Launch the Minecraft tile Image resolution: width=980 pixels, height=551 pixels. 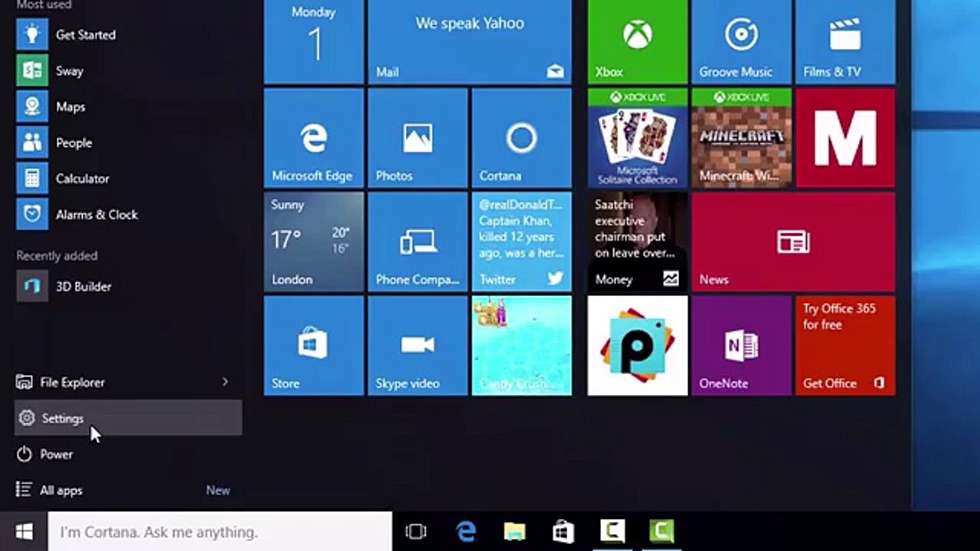[x=741, y=138]
